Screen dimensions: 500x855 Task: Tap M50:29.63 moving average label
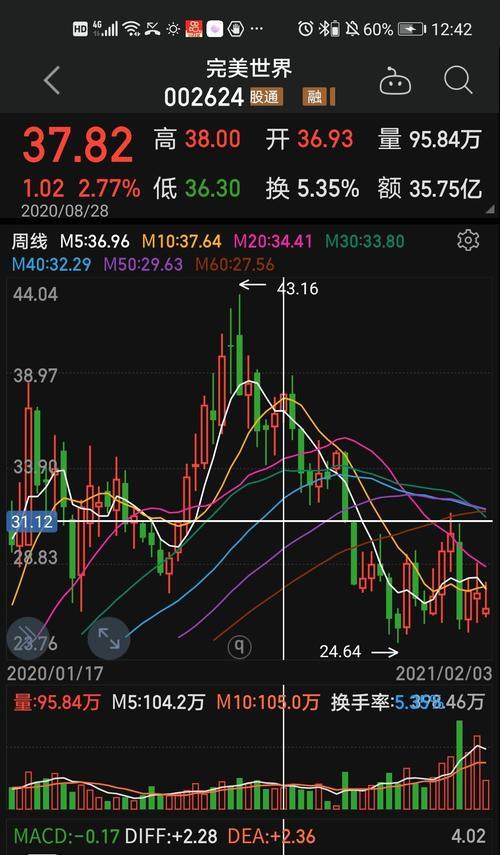(143, 264)
